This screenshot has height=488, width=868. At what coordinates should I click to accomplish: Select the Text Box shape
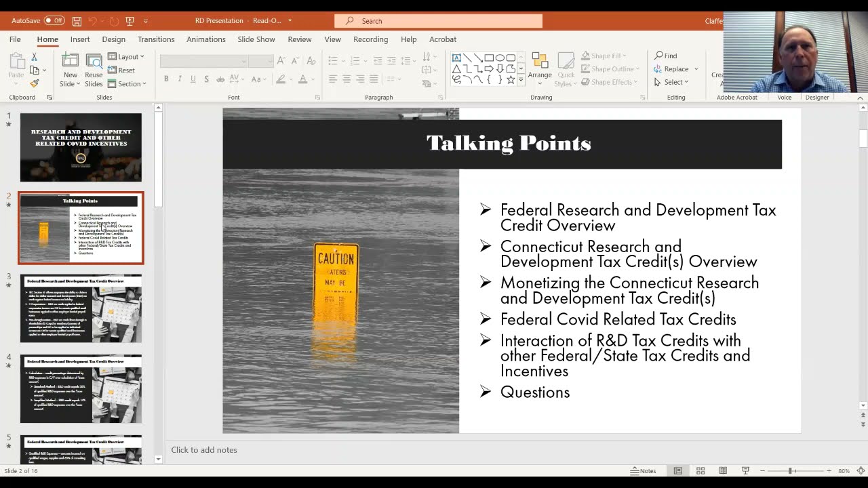tap(456, 58)
